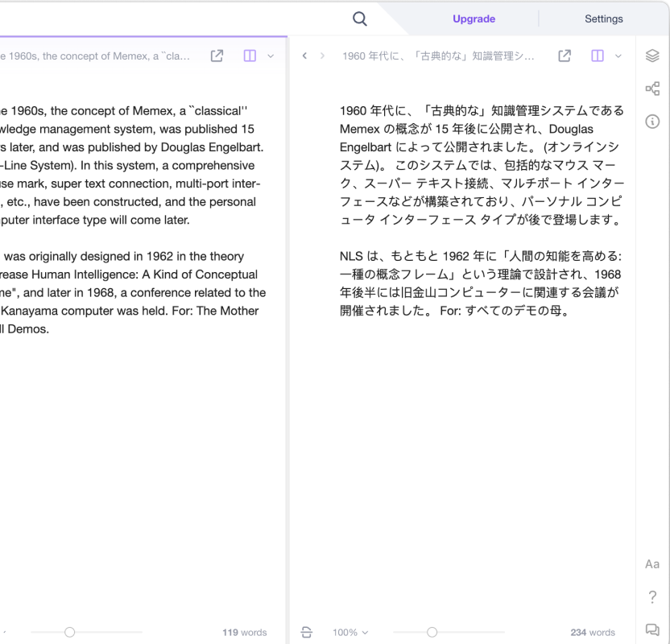Open the layers stack sidebar icon

click(x=652, y=56)
